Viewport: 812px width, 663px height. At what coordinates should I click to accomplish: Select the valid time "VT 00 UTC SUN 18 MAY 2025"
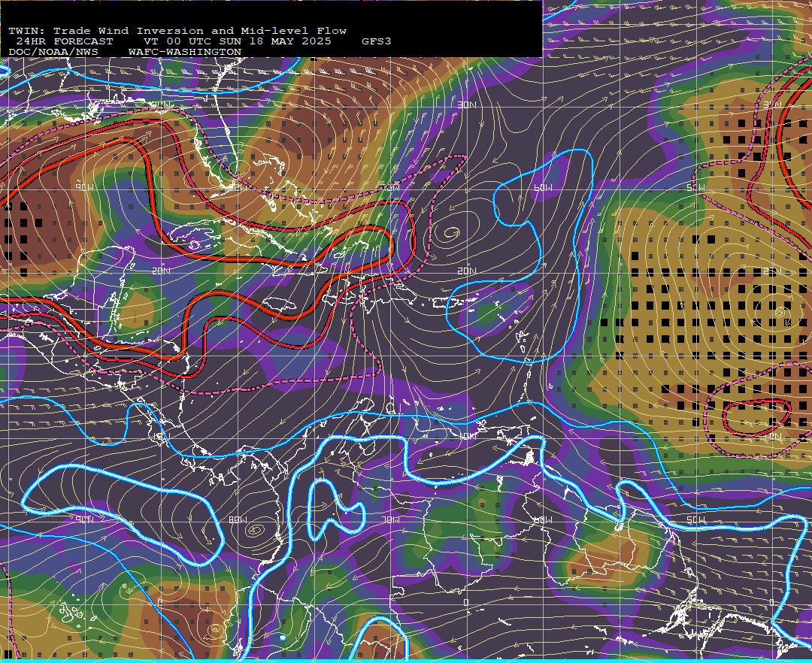tap(237, 41)
